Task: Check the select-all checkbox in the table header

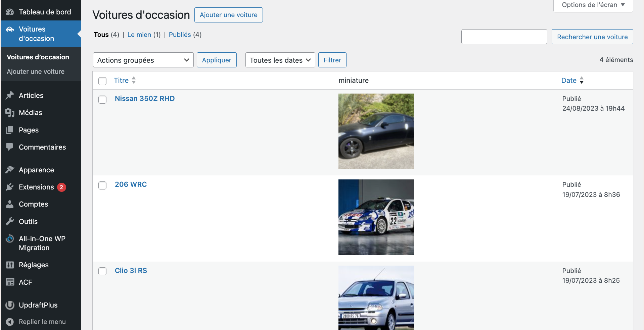Action: coord(102,81)
